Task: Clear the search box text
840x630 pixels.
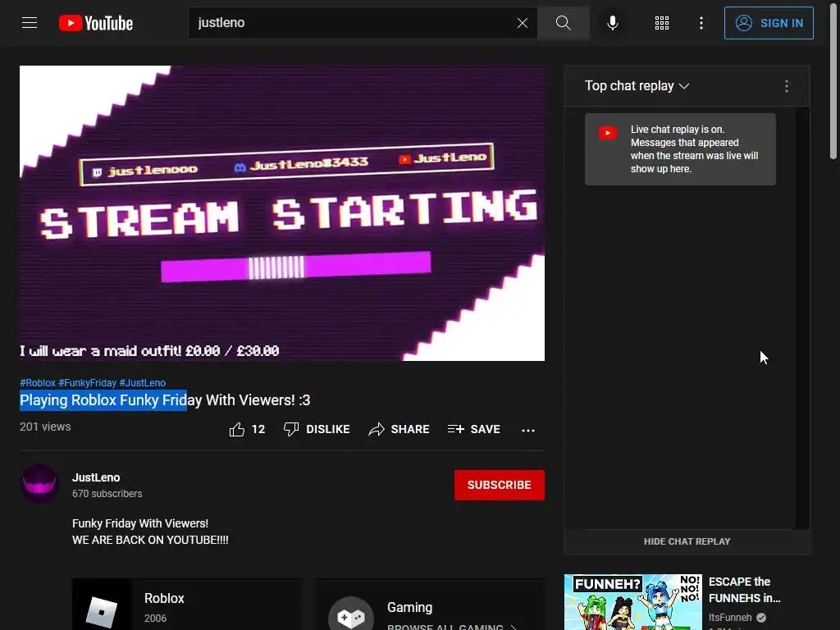Action: click(523, 23)
